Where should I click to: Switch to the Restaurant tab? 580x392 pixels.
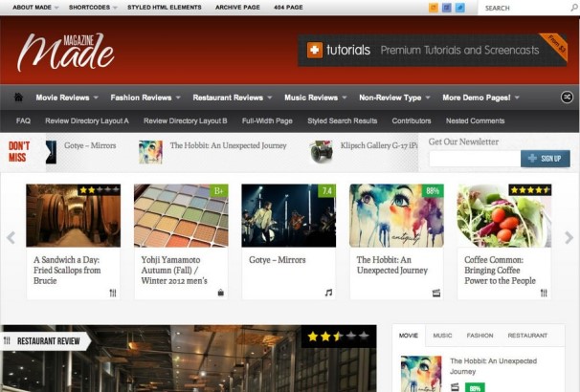[527, 336]
